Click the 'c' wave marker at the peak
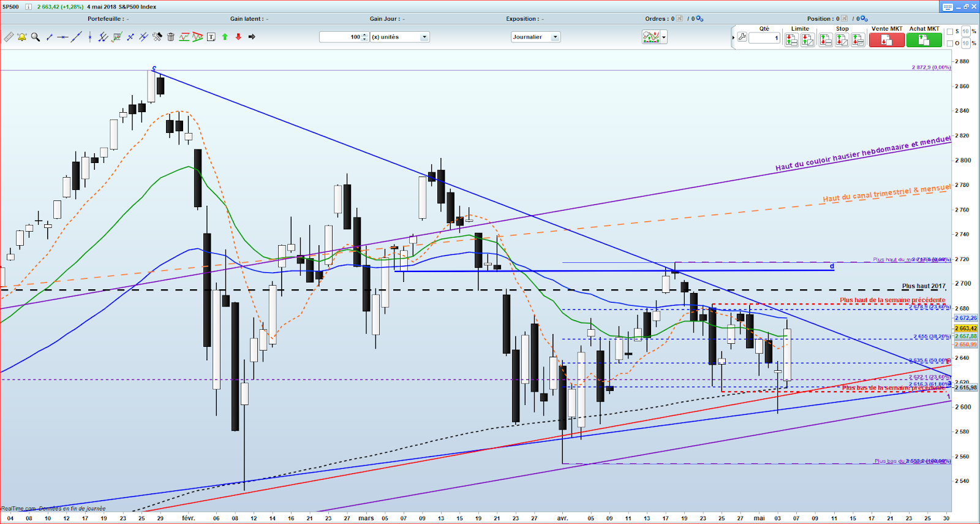 pyautogui.click(x=154, y=68)
